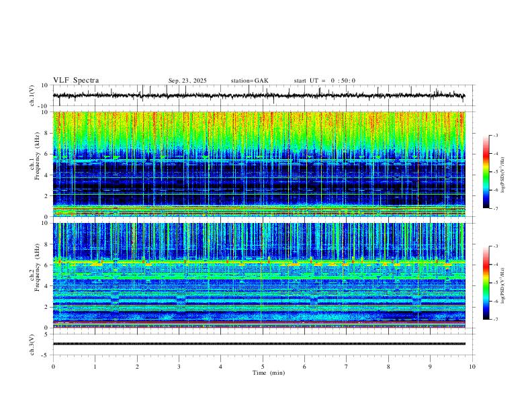Click the lower 'log(PSD)(V²/Hz)' color bar label
The image size is (532, 411).
pos(503,286)
